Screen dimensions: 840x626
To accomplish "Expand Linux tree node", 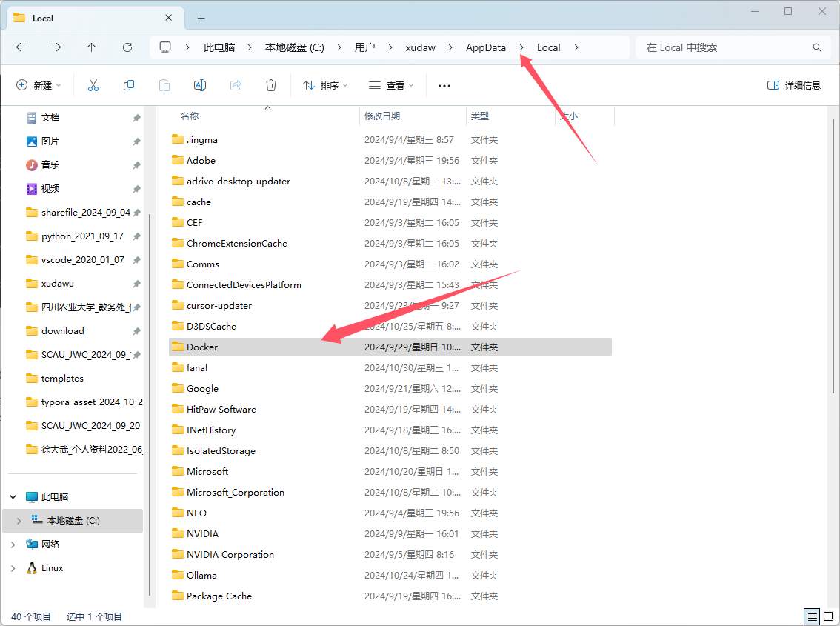I will coord(13,568).
